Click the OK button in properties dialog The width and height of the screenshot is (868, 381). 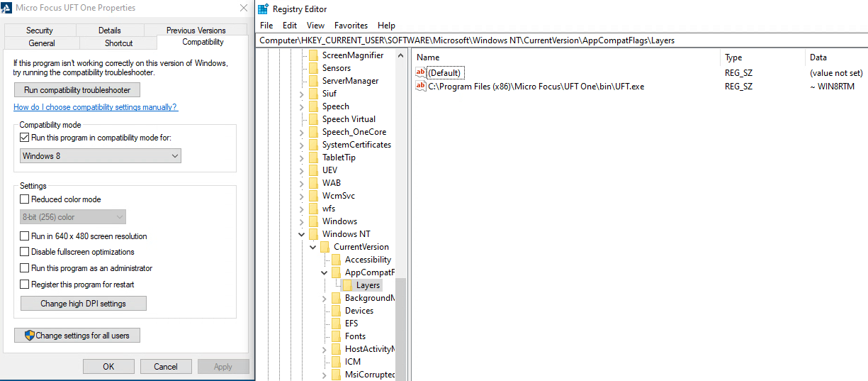click(108, 367)
